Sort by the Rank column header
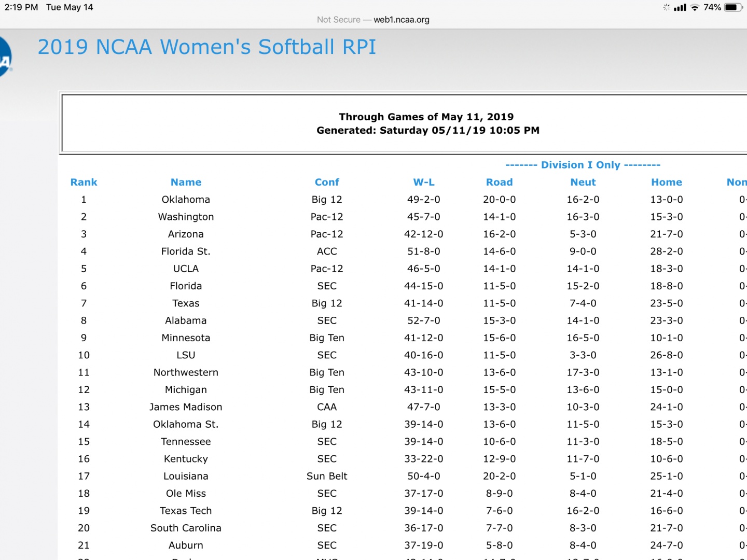 click(x=84, y=182)
